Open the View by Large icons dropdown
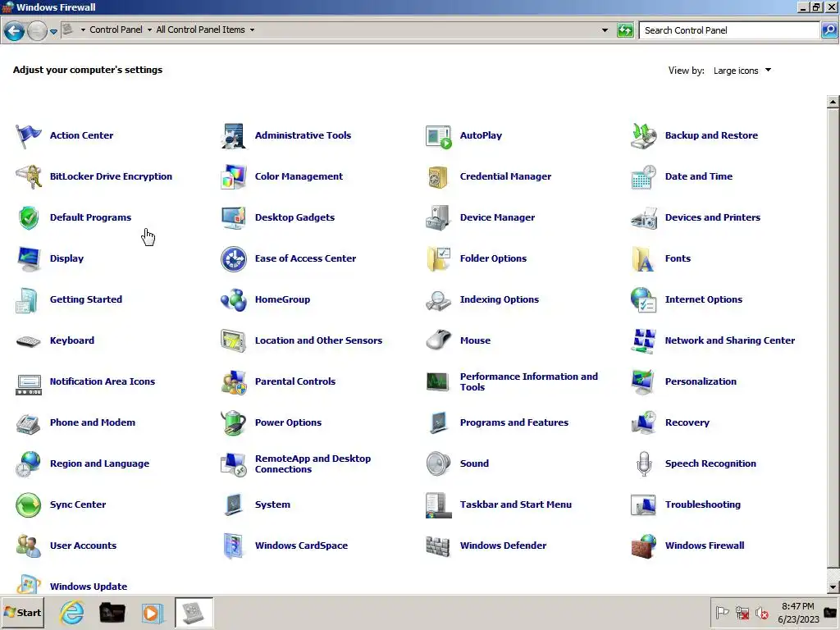 coord(742,71)
